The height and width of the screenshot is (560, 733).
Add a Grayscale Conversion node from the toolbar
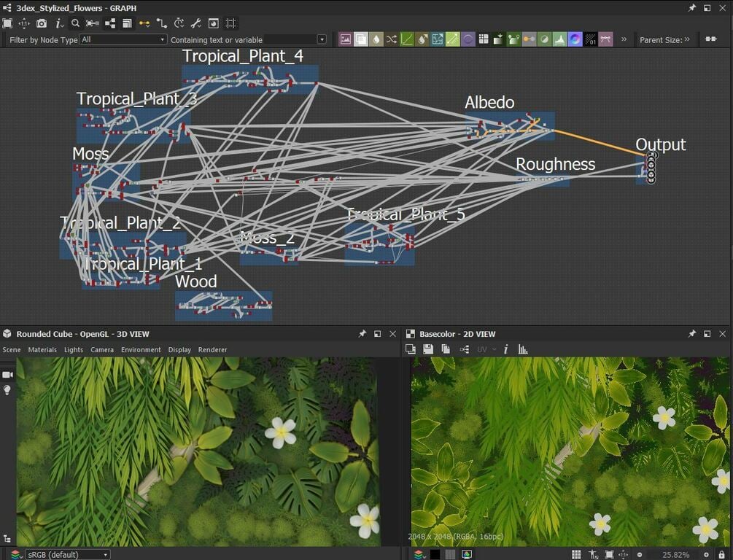[530, 39]
